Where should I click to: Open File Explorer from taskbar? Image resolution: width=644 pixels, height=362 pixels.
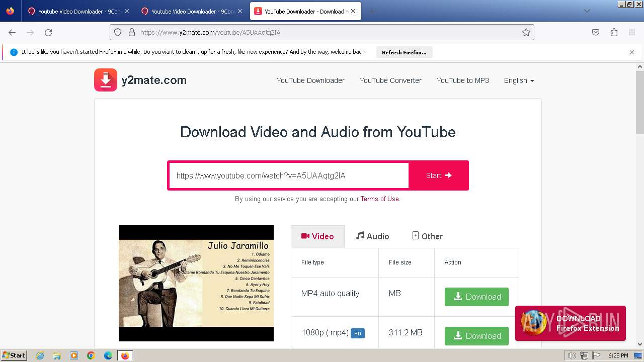tap(57, 355)
